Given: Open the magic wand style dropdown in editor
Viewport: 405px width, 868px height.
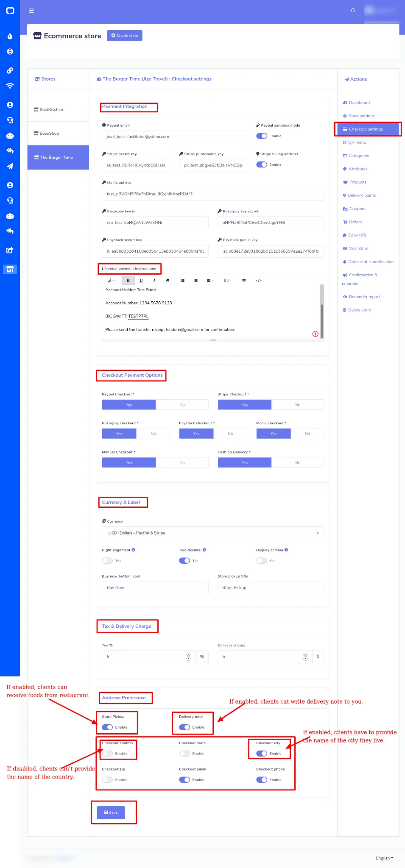Looking at the screenshot, I should pyautogui.click(x=112, y=281).
